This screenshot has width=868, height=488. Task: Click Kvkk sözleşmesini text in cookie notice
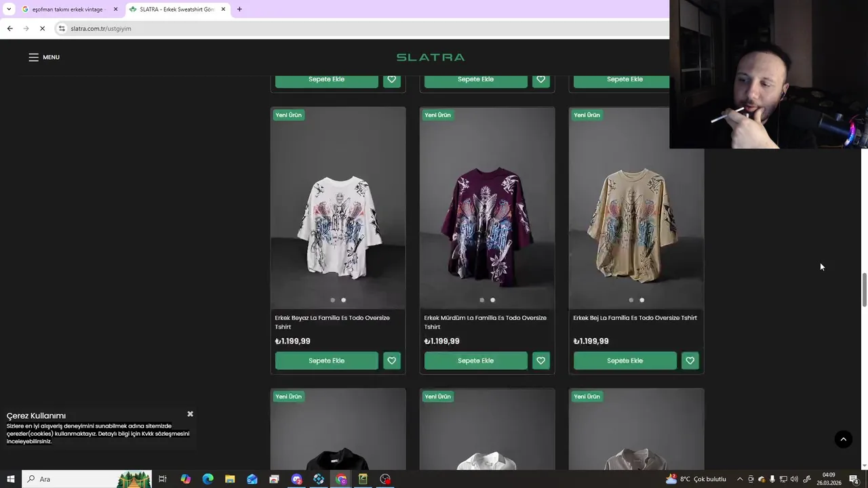click(165, 434)
